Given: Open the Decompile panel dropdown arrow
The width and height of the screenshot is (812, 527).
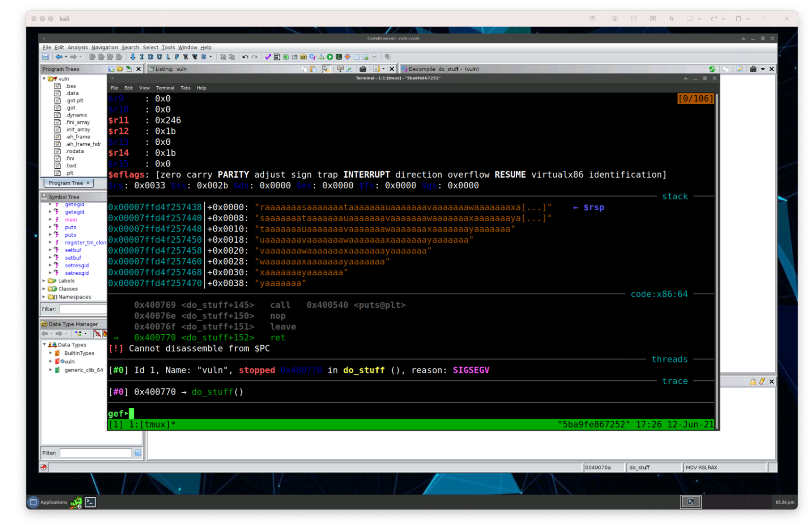Looking at the screenshot, I should coord(763,69).
